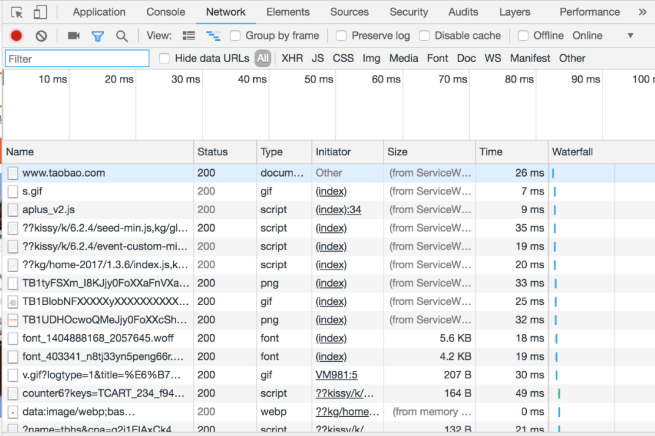Viewport: 655px width, 436px height.
Task: Click the Filter text input field
Action: 77,59
